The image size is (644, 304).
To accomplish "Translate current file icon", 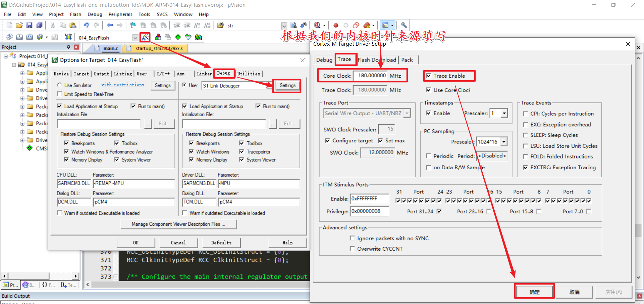I will (x=9, y=37).
